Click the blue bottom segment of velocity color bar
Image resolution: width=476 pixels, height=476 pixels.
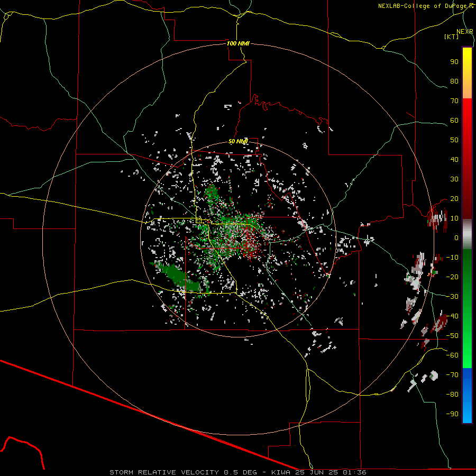coord(467,396)
